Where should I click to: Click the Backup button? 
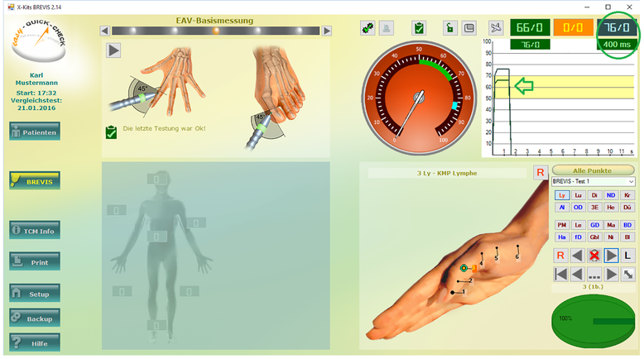[x=35, y=318]
